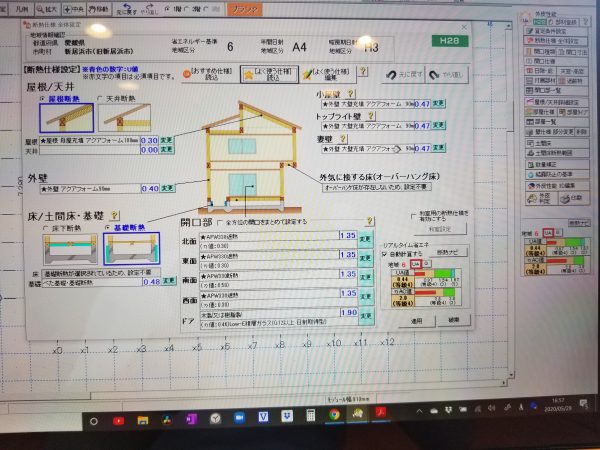Click 天井断熱 ceiling insulation thumbnail
Screen dimensions: 600x450
click(x=124, y=118)
